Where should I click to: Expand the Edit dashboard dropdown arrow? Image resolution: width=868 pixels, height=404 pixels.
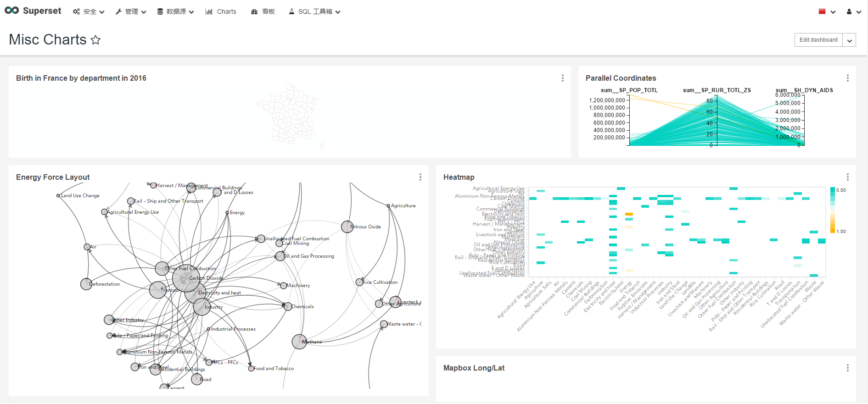pos(850,40)
